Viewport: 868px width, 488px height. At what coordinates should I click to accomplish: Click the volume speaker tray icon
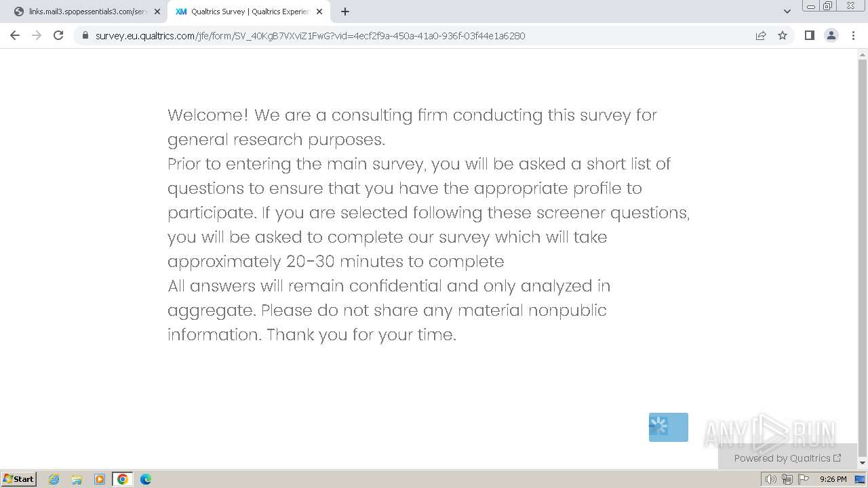tap(771, 479)
